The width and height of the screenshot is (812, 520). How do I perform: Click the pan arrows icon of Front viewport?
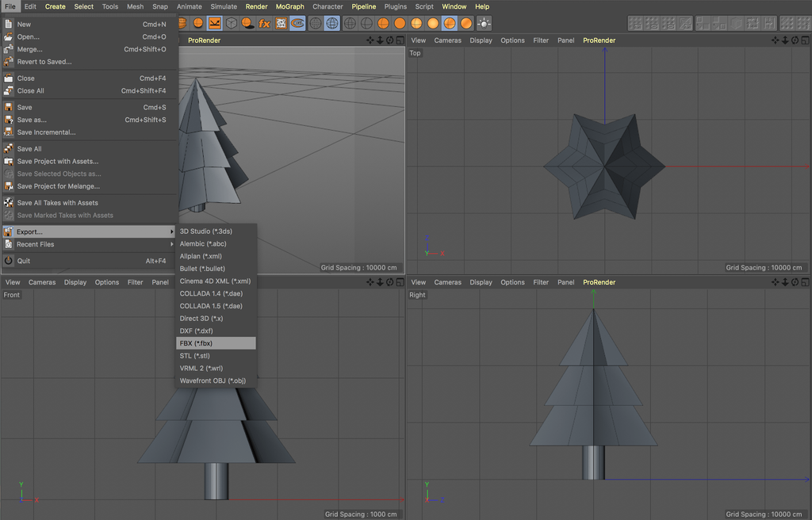370,282
